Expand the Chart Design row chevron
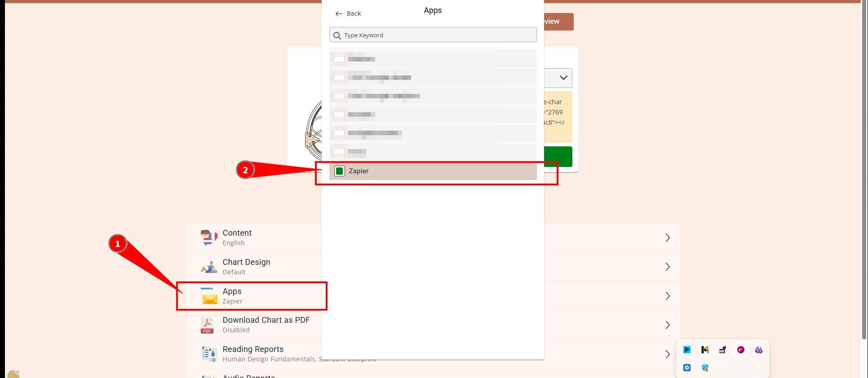The width and height of the screenshot is (868, 378). [668, 267]
